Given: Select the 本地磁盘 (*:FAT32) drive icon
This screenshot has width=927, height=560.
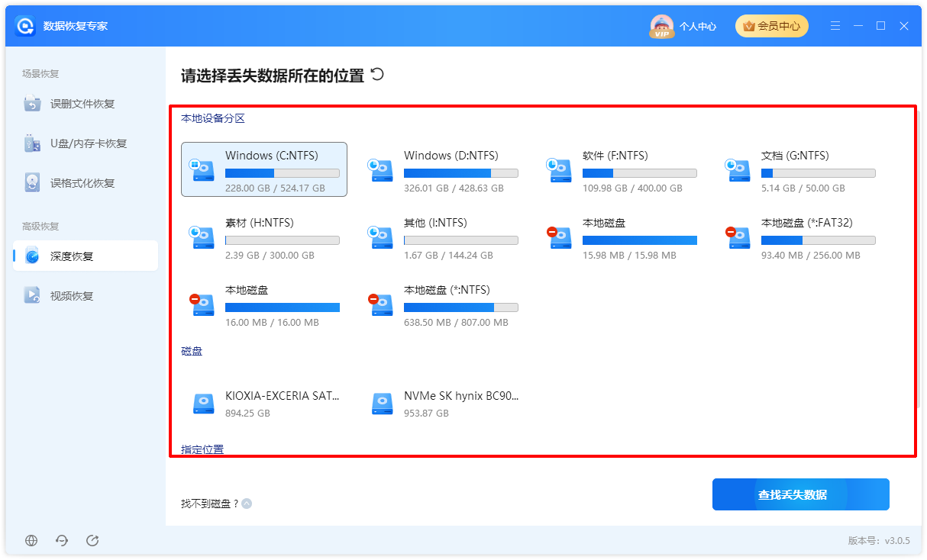Looking at the screenshot, I should point(738,237).
